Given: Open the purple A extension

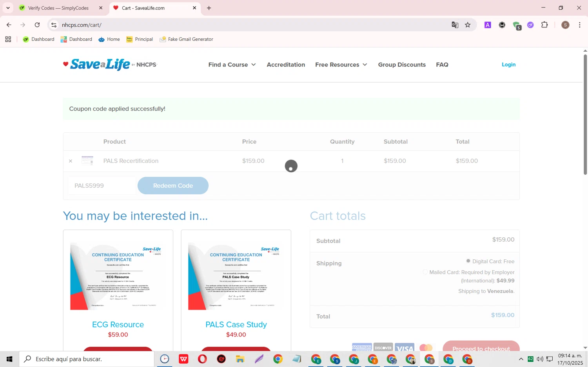Looking at the screenshot, I should (488, 25).
